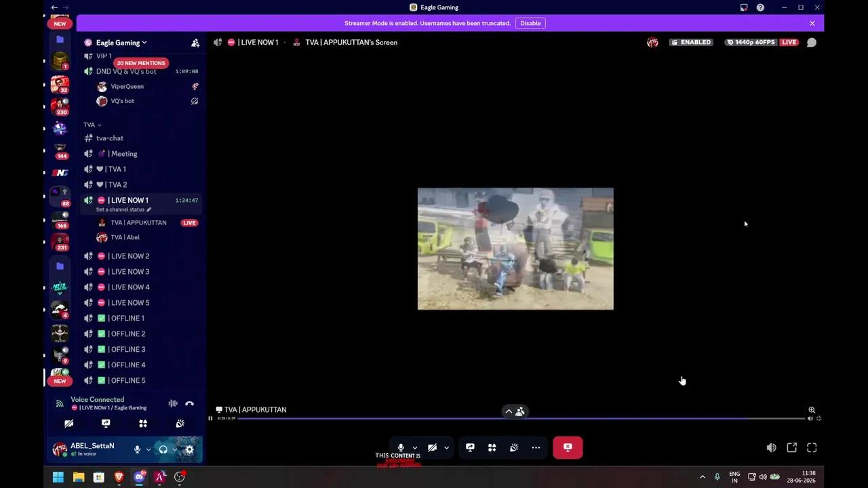Toggle camera in the voice panel

[x=68, y=423]
